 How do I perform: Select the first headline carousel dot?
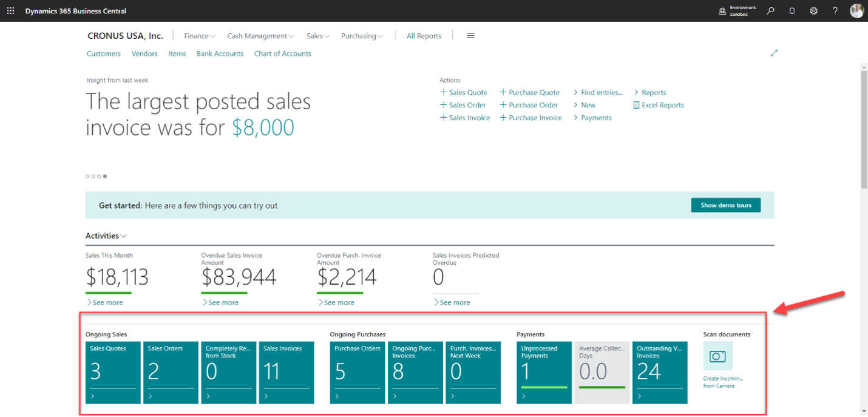(87, 176)
